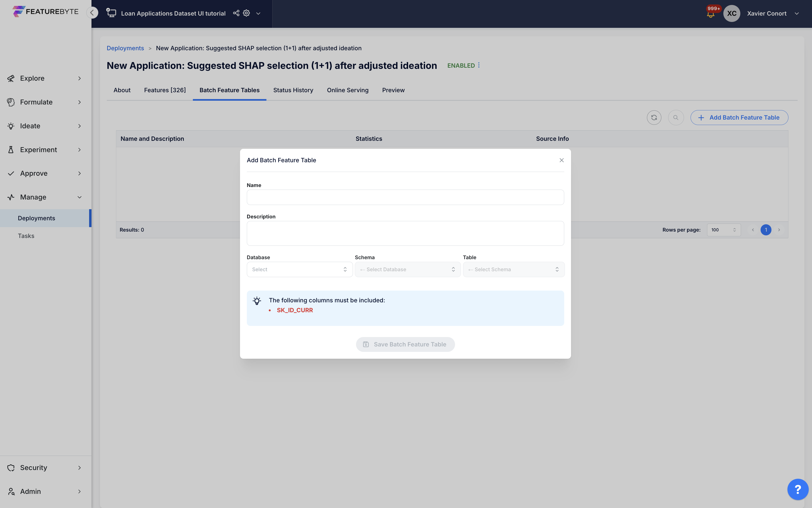This screenshot has height=508, width=812.
Task: Follow the Deployments breadcrumb link
Action: (125, 48)
